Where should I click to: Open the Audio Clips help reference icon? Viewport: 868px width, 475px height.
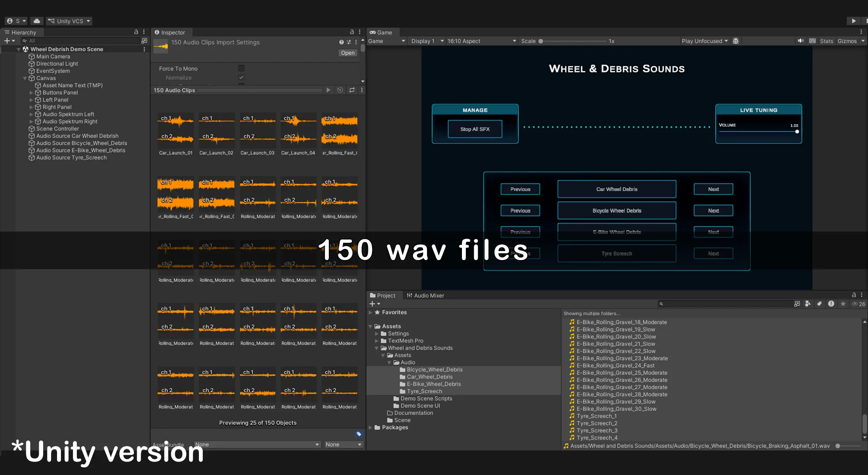341,42
